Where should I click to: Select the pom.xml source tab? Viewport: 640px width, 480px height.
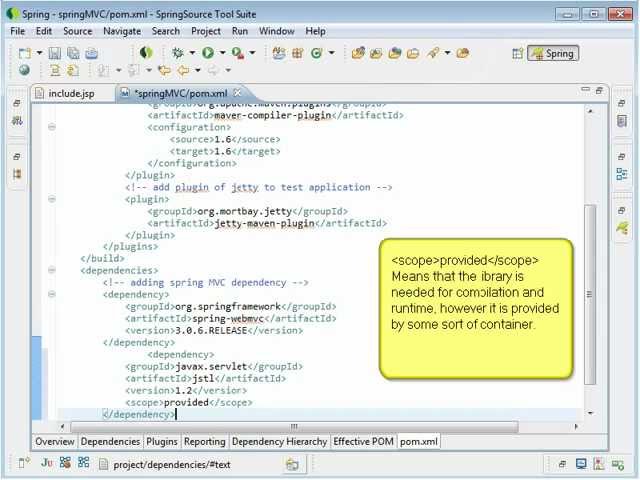[418, 442]
